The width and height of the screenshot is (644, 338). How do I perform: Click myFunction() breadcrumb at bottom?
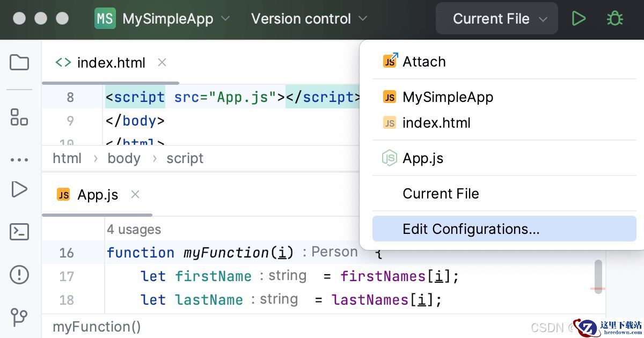97,327
